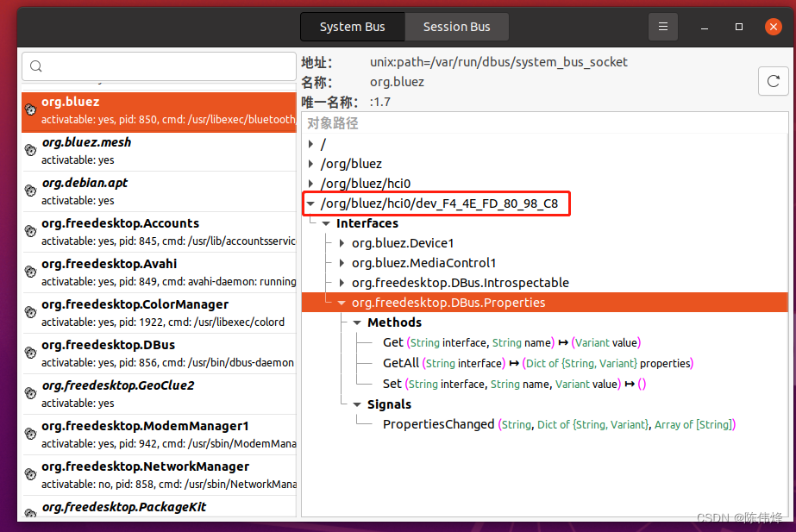This screenshot has height=532, width=796.
Task: Click the magnifier icon in the search box
Action: tap(35, 66)
